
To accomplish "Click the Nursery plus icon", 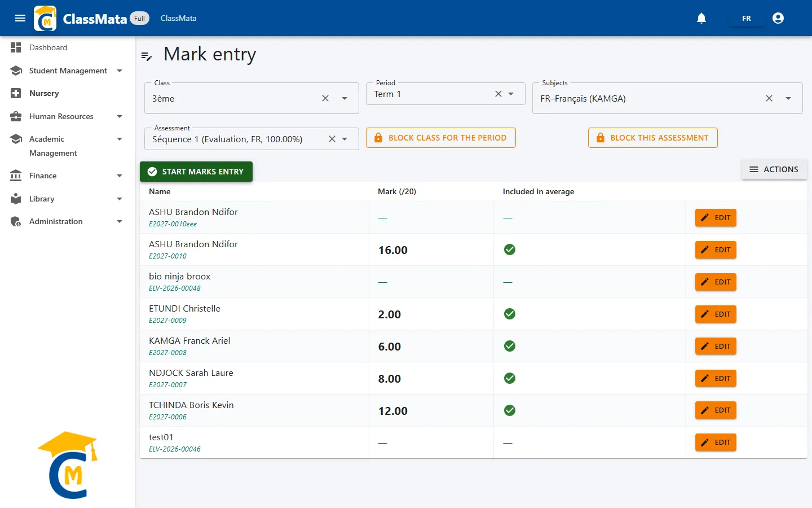I will click(16, 93).
